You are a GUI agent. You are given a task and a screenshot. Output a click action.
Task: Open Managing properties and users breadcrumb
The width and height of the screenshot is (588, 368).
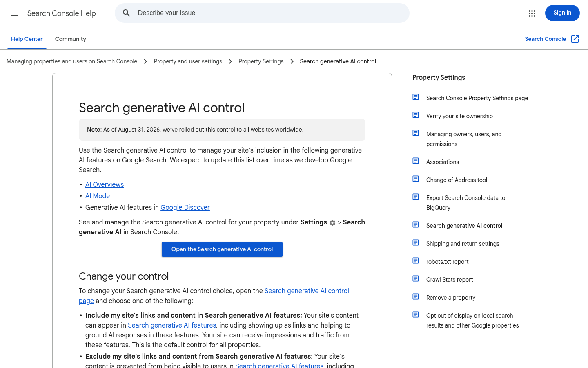coord(72,61)
